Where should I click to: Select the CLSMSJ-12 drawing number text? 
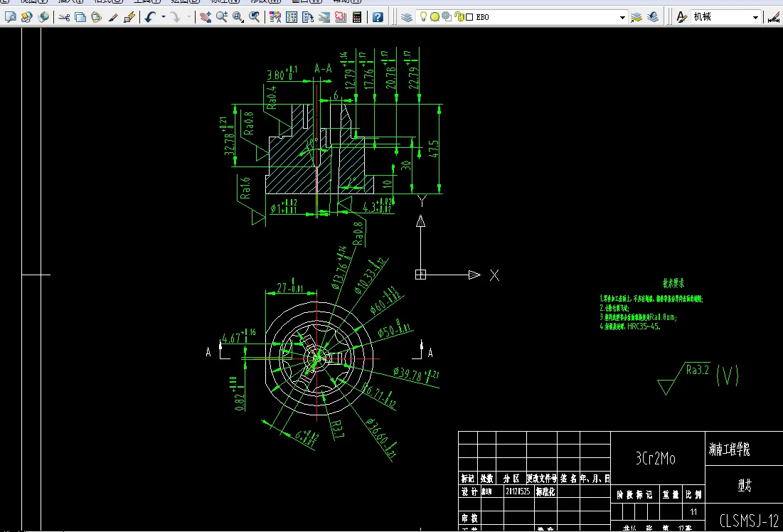click(x=749, y=521)
